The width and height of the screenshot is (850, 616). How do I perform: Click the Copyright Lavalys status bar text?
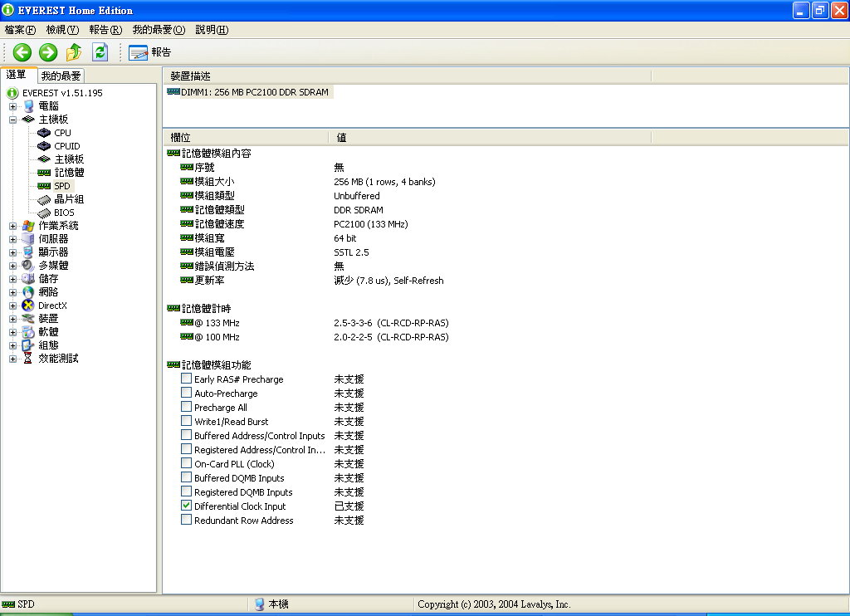pyautogui.click(x=494, y=604)
